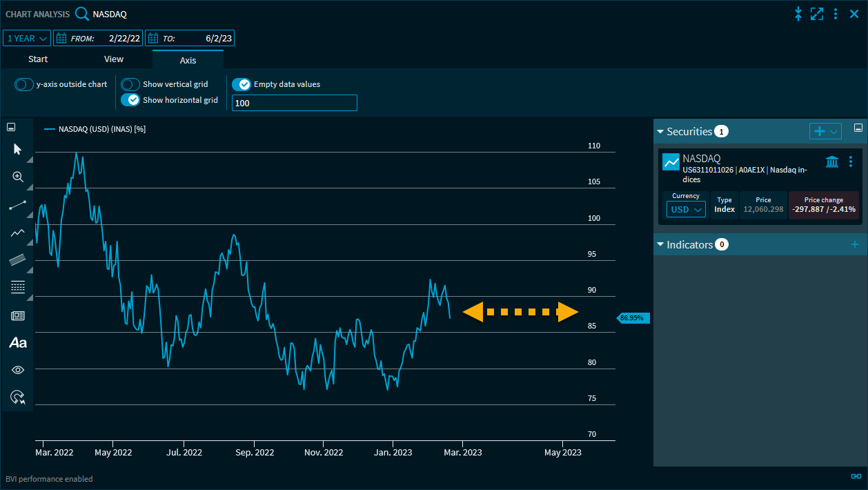This screenshot has height=490, width=868.
Task: Click the bank icon on NASDAQ card
Action: pyautogui.click(x=832, y=161)
